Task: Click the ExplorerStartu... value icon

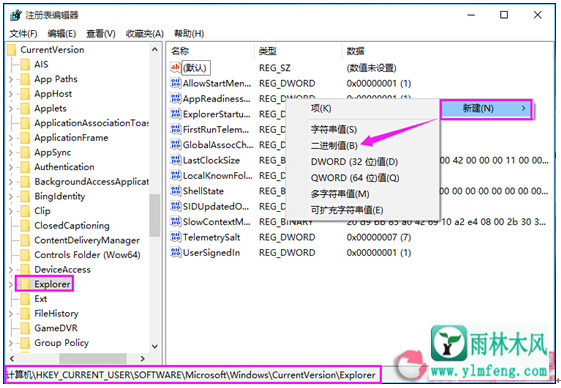Action: (175, 114)
